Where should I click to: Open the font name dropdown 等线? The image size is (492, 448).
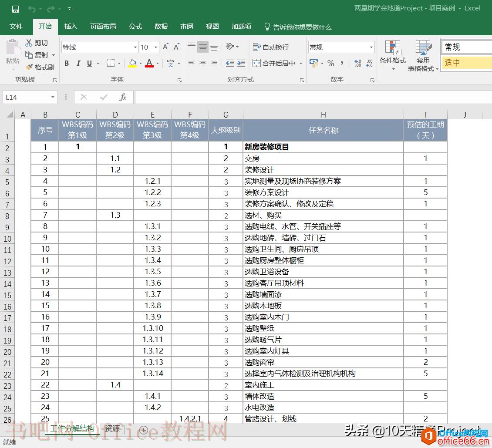[x=135, y=47]
